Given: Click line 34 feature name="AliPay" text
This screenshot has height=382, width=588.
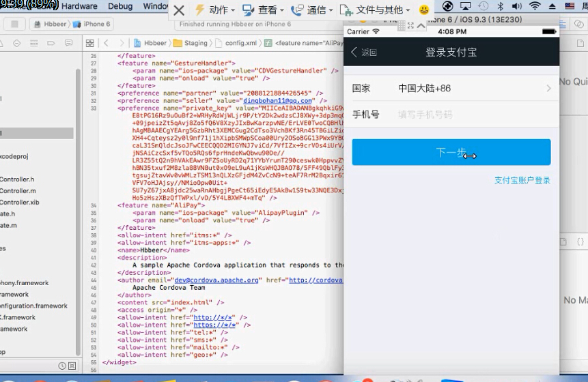Looking at the screenshot, I should (161, 205).
